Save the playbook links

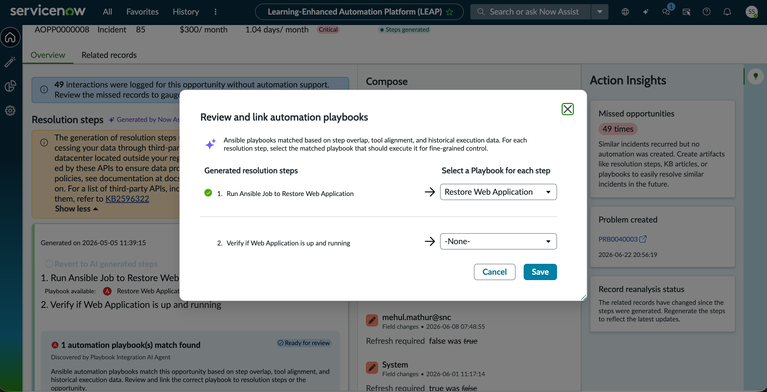tap(540, 272)
